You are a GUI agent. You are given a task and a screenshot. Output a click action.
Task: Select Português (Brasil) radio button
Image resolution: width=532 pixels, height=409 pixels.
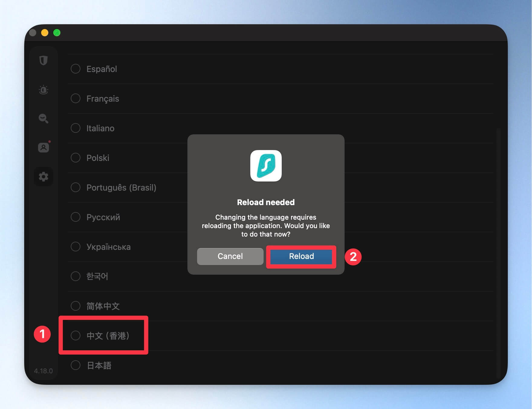76,187
